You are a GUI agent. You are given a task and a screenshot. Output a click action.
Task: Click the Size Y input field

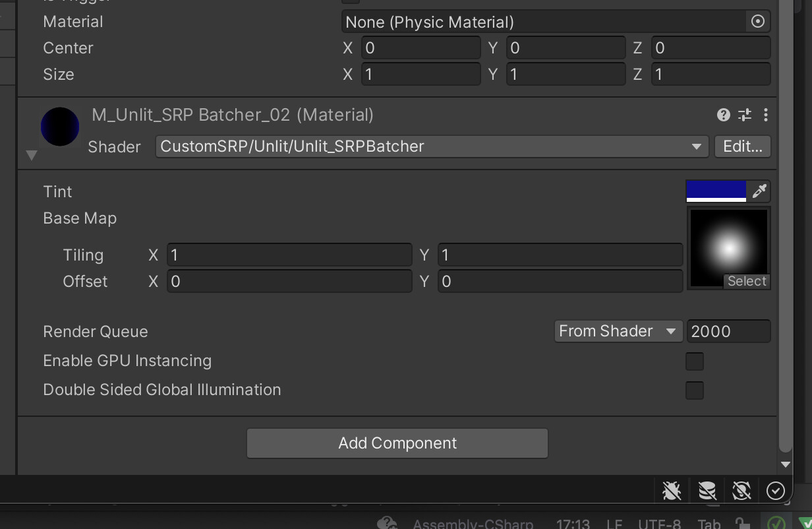565,75
